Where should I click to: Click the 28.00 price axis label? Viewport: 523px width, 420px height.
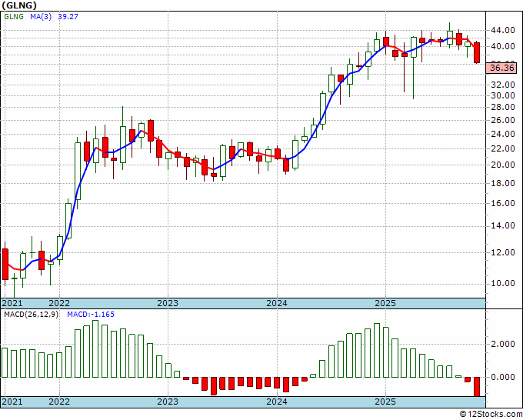point(503,107)
